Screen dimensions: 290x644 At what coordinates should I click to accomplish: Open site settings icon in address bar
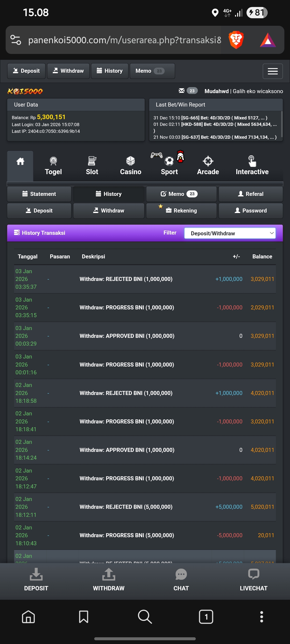pos(16,40)
